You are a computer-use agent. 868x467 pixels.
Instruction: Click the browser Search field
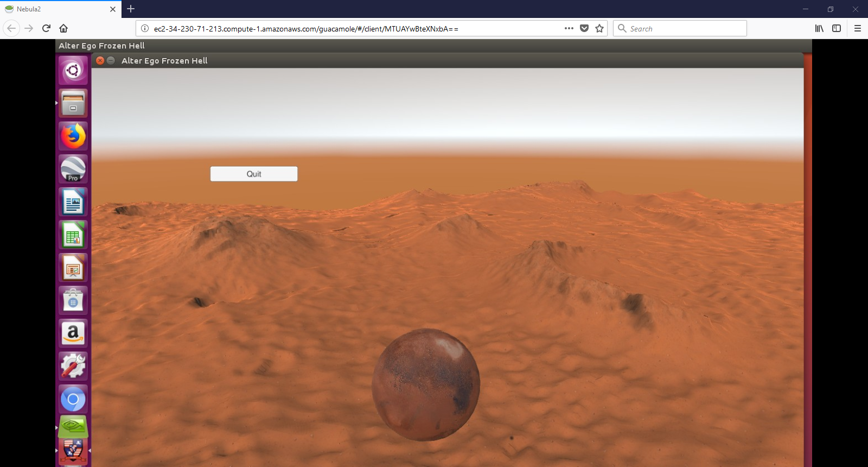tap(680, 28)
